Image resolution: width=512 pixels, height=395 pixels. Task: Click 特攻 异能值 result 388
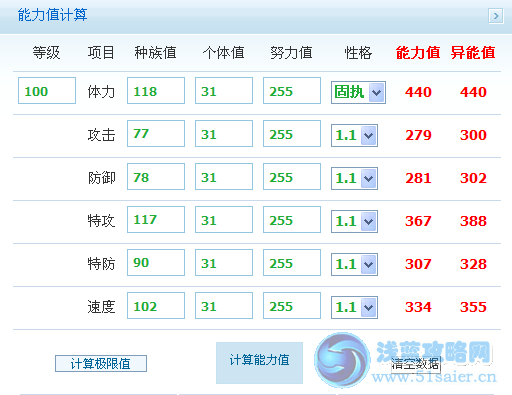click(x=473, y=221)
